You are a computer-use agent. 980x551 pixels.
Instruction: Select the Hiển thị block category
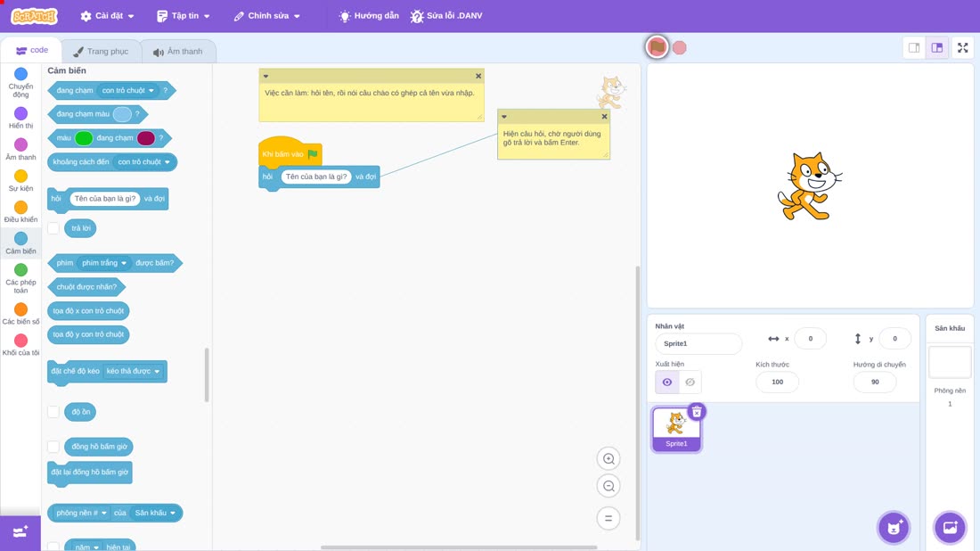click(20, 118)
